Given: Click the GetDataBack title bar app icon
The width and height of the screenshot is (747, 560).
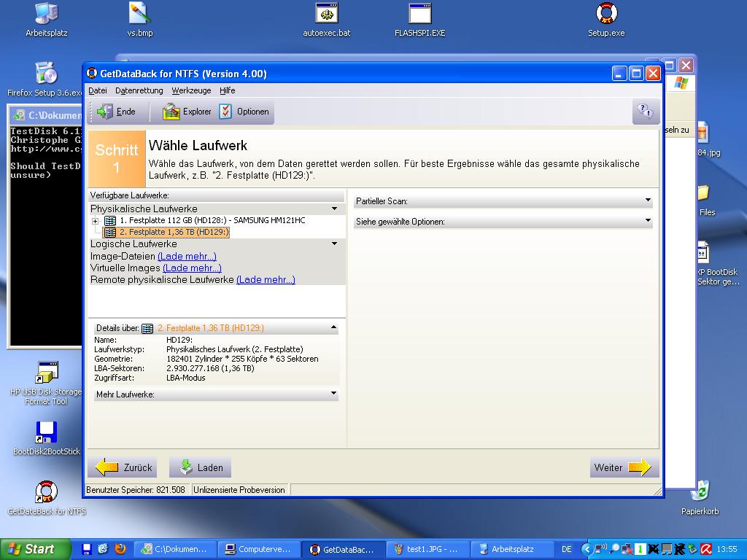Looking at the screenshot, I should 91,74.
